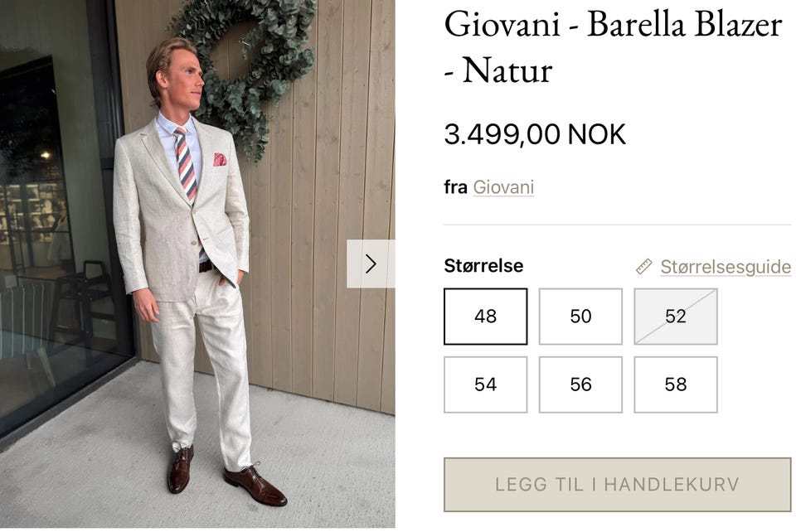The width and height of the screenshot is (796, 532).
Task: Click the ruler icon beside Størrelsesguide
Action: point(643,267)
